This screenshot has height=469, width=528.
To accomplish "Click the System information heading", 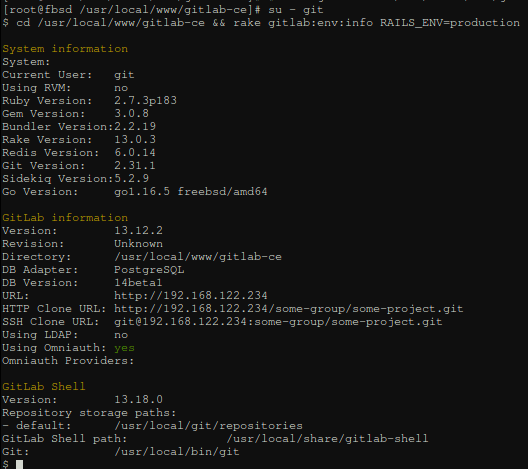I will [65, 49].
